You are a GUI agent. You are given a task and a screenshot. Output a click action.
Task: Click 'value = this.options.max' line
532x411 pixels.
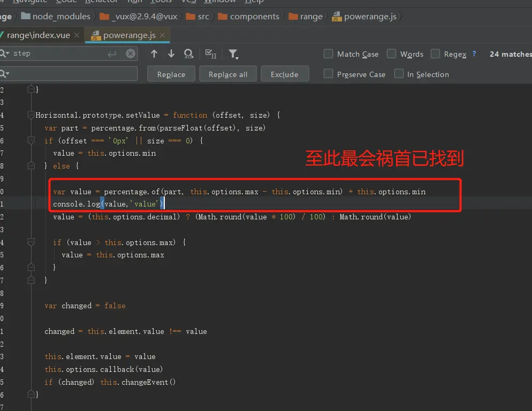[x=113, y=255]
